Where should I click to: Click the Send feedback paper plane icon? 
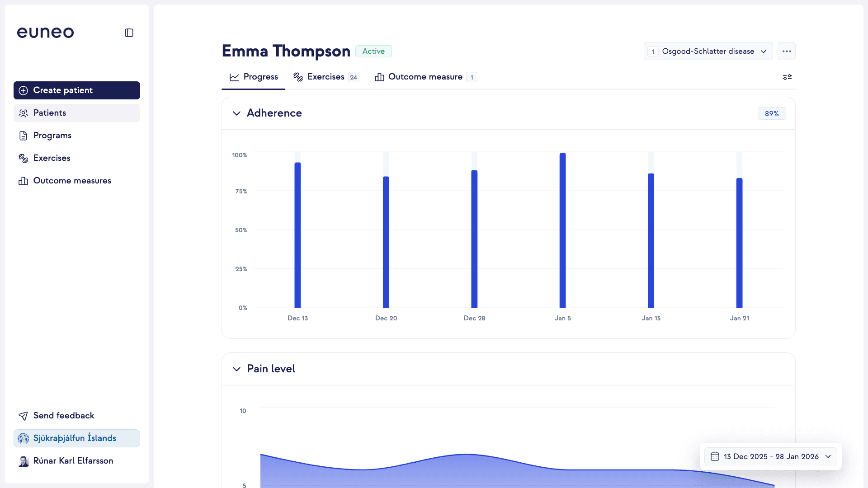pyautogui.click(x=23, y=416)
